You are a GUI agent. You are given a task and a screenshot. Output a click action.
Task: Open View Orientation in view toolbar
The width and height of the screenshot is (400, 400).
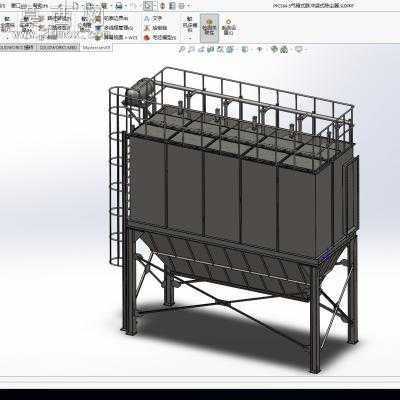[230, 50]
